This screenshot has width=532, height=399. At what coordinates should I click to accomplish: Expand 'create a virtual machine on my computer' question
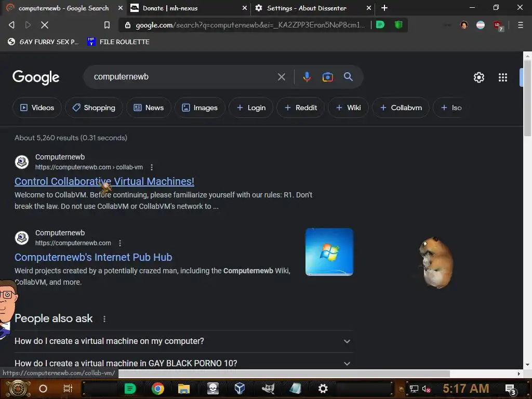tap(183, 341)
